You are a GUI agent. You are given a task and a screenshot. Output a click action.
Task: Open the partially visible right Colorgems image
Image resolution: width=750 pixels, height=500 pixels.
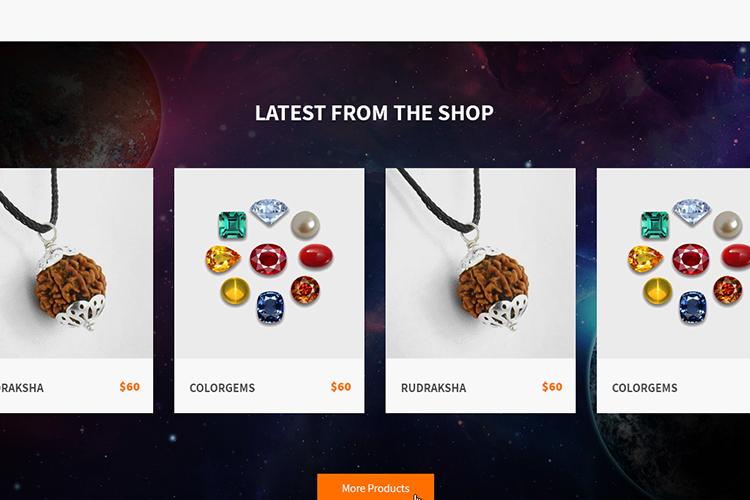(673, 263)
